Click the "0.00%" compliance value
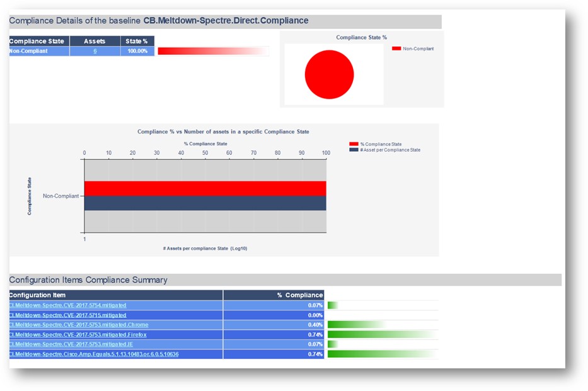 tap(315, 315)
